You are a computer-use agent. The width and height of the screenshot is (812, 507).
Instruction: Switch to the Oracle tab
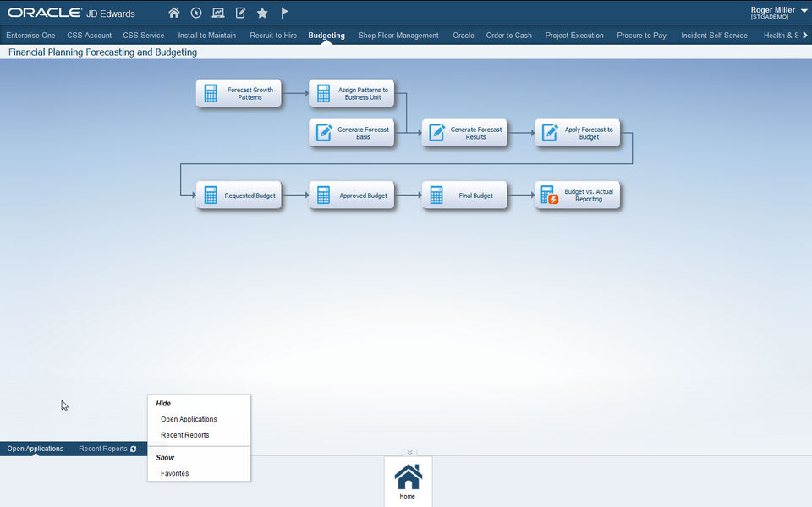click(x=464, y=36)
